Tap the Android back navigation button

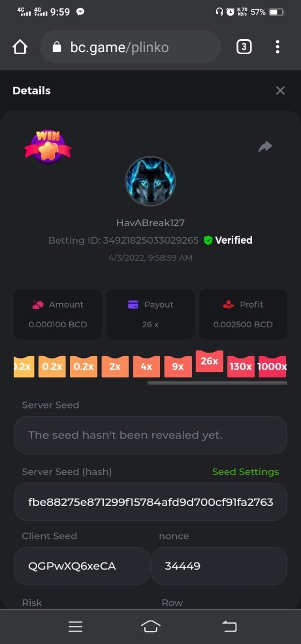click(x=230, y=626)
